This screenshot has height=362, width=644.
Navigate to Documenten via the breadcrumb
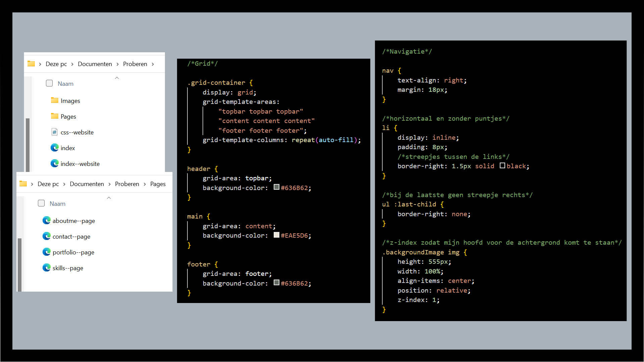click(95, 64)
